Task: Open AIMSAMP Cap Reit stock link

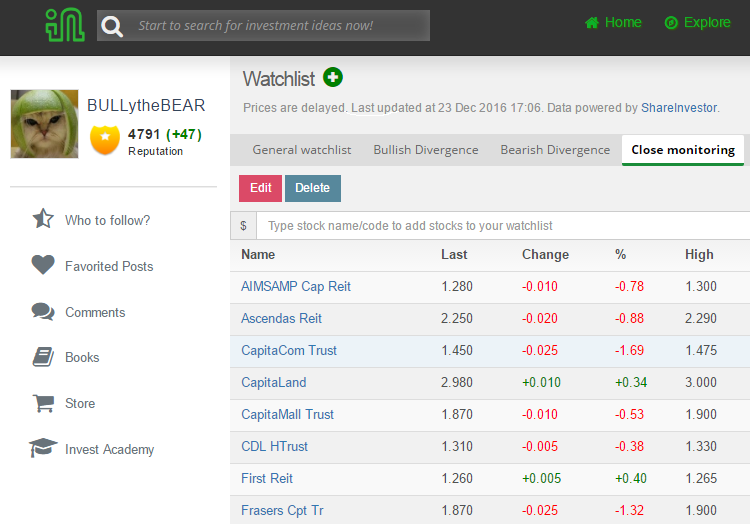Action: 296,286
